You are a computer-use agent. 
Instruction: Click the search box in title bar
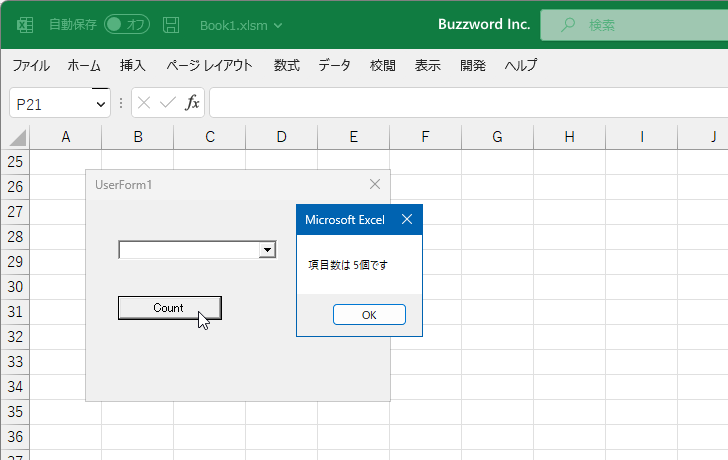click(x=634, y=25)
